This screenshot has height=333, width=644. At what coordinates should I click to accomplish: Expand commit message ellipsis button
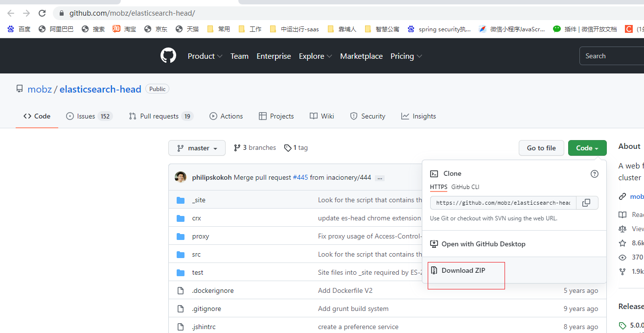click(x=380, y=178)
